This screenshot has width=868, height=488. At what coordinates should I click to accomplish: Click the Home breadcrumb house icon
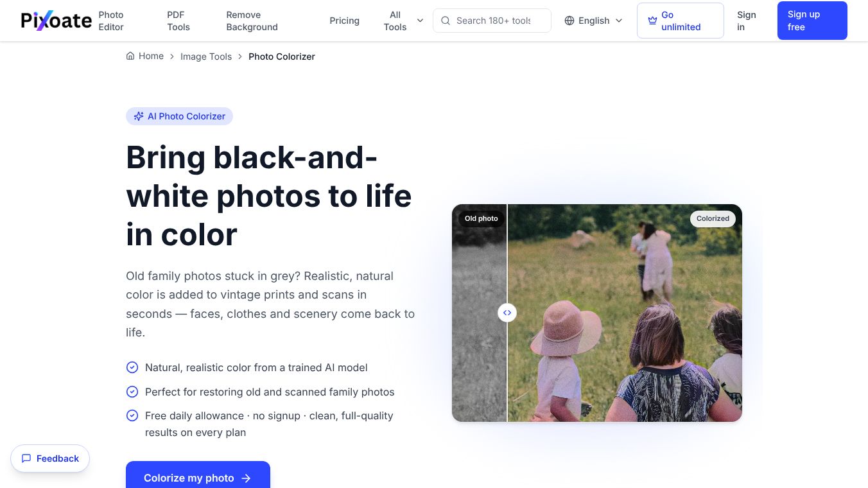(x=130, y=56)
